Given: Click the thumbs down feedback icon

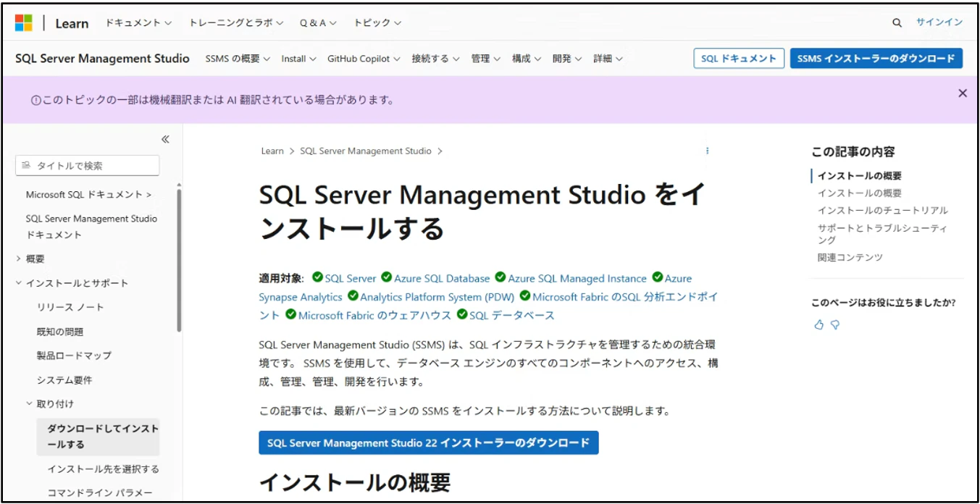Looking at the screenshot, I should point(835,325).
